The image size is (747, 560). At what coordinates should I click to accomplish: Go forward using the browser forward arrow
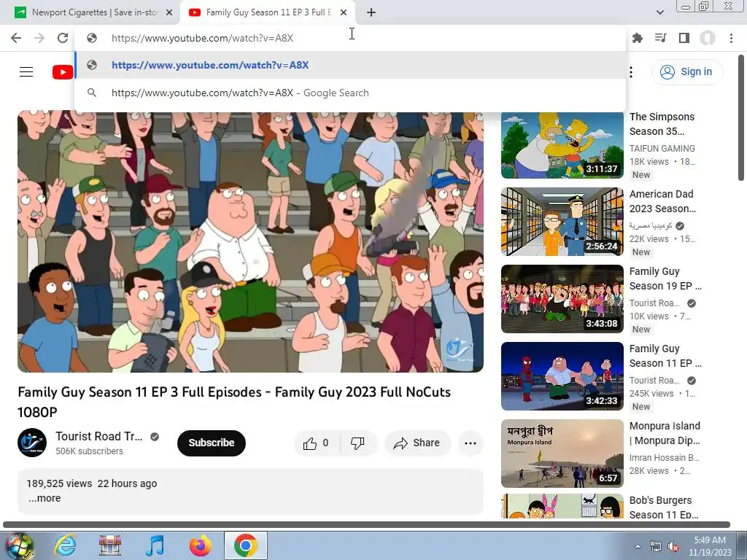39,38
